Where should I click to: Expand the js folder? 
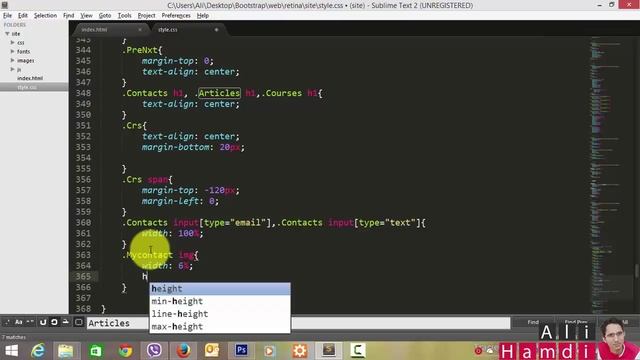[13, 69]
